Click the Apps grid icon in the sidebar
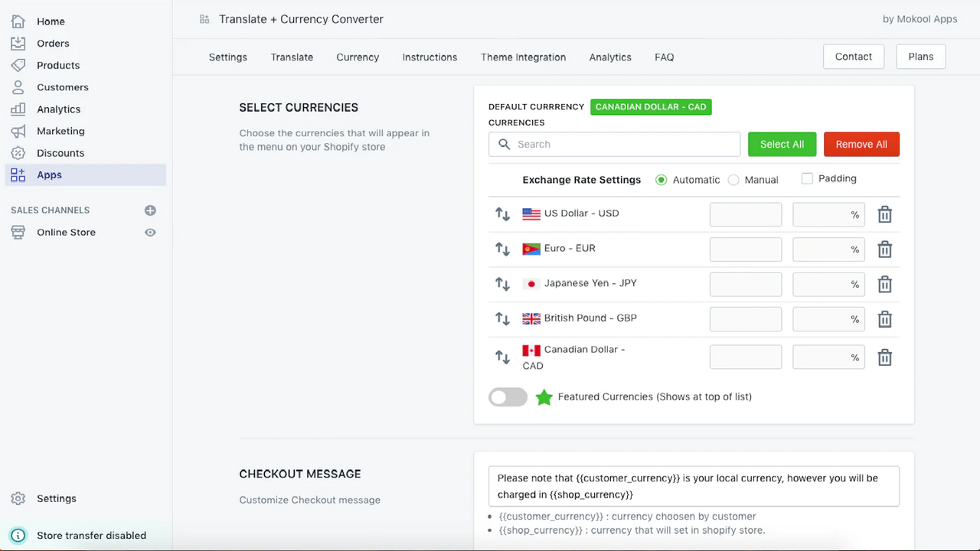The width and height of the screenshot is (980, 551). [x=18, y=174]
